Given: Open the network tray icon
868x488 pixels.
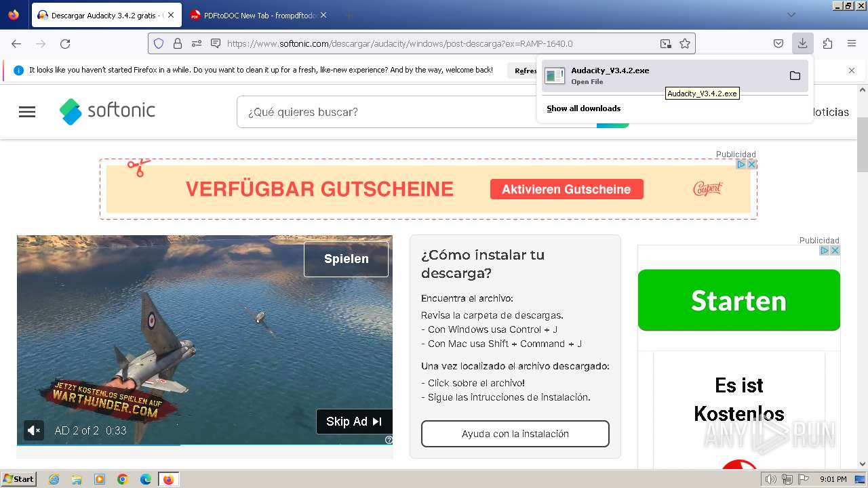Looking at the screenshot, I should (x=787, y=479).
